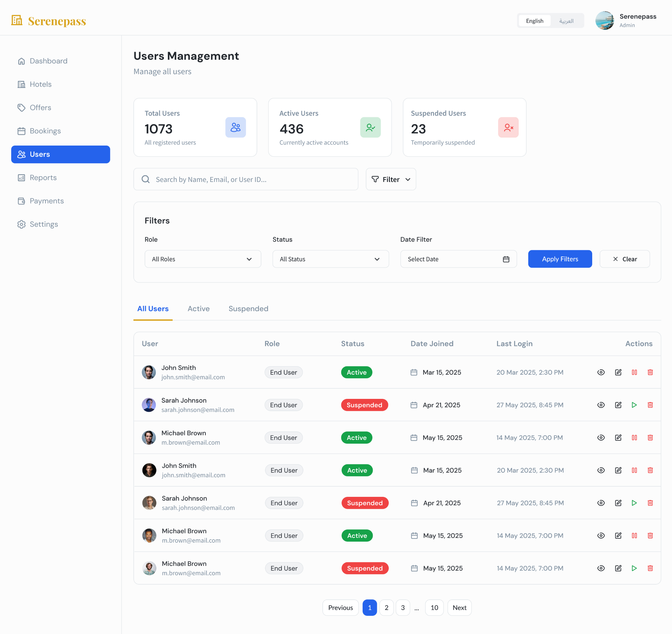Click calendar icon beside Apr 21, 2025 first row
The width and height of the screenshot is (672, 634).
[x=414, y=405]
